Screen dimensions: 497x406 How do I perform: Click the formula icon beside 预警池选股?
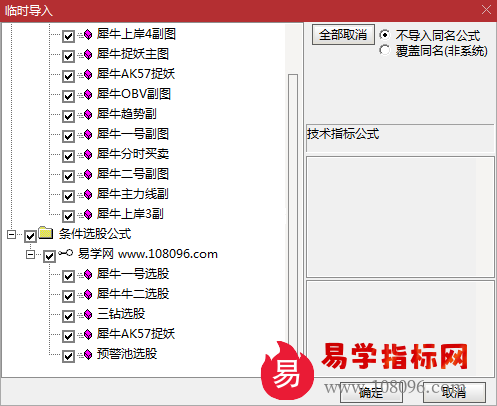pos(88,354)
